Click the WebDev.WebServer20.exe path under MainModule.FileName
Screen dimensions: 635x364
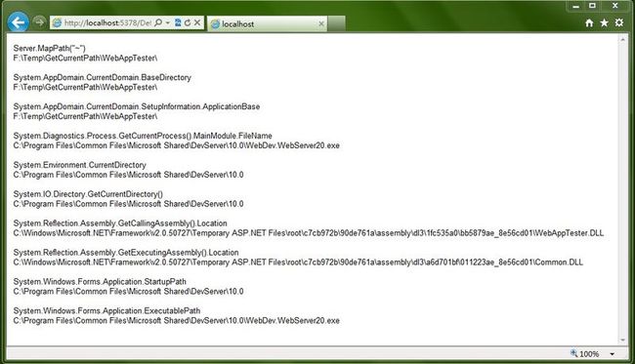point(176,145)
